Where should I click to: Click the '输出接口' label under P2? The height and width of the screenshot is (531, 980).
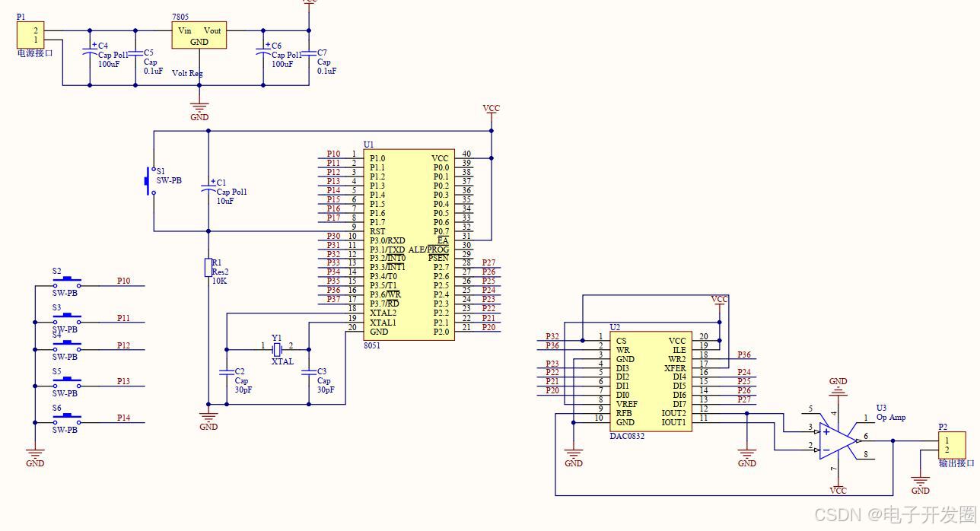956,463
